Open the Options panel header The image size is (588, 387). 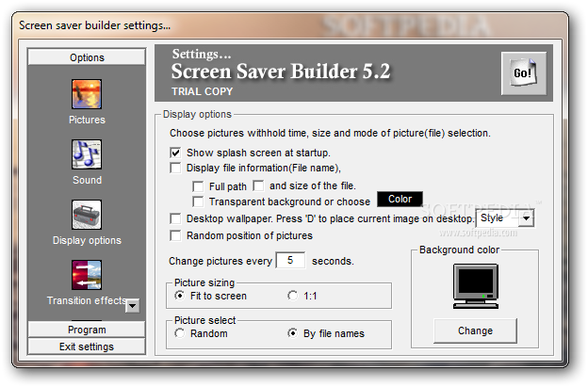87,57
